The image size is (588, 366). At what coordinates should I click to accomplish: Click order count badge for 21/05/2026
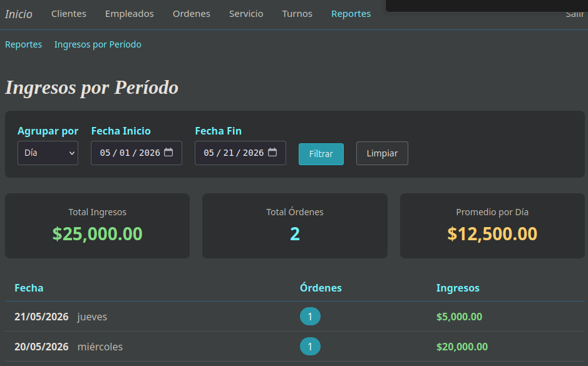tap(310, 317)
